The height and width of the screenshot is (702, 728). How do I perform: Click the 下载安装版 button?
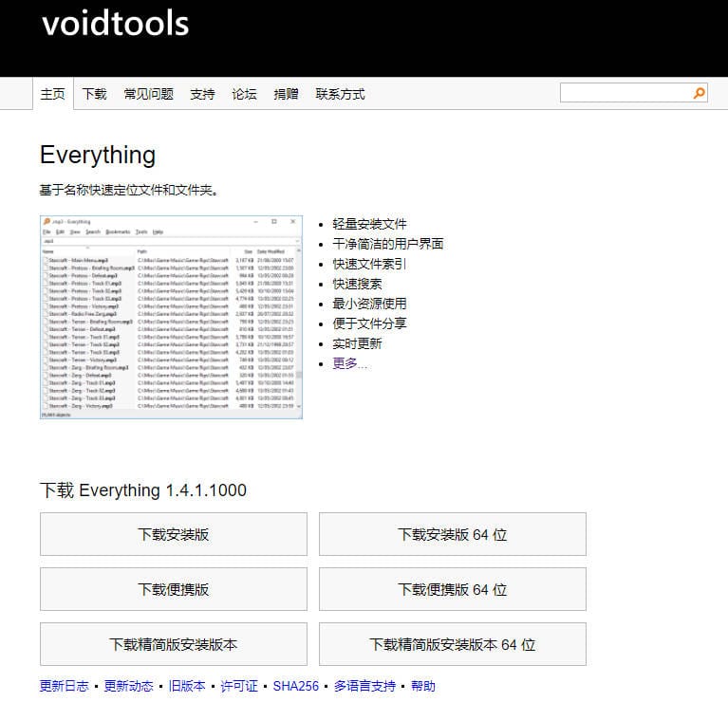pos(174,534)
